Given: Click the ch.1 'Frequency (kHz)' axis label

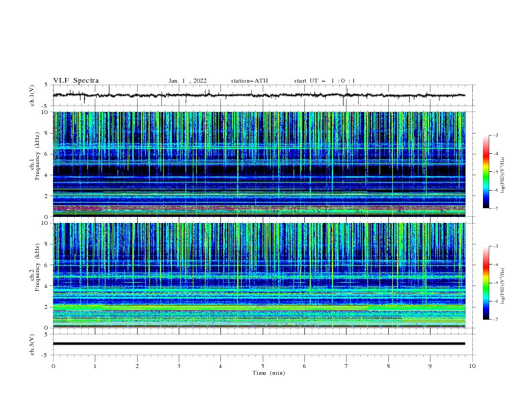Looking at the screenshot, I should coord(38,156).
